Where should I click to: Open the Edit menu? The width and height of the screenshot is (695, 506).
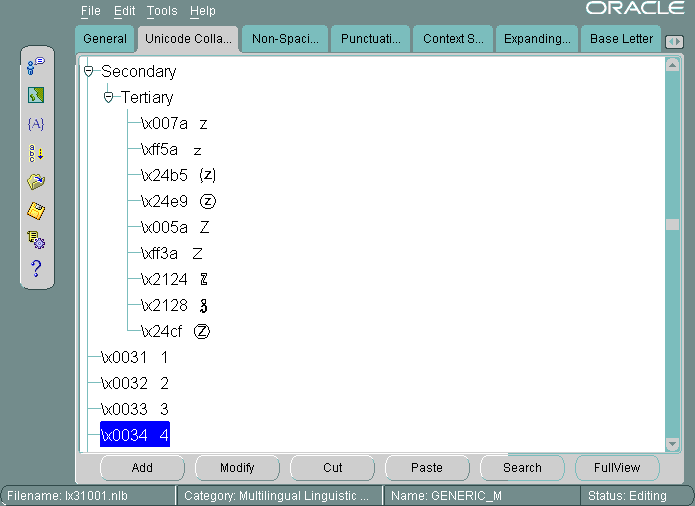pos(124,11)
